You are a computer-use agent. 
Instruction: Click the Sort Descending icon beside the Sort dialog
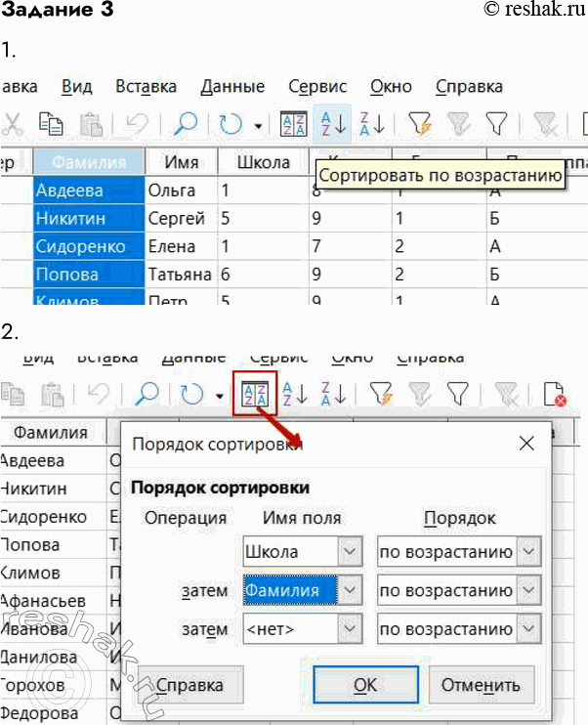[x=333, y=394]
